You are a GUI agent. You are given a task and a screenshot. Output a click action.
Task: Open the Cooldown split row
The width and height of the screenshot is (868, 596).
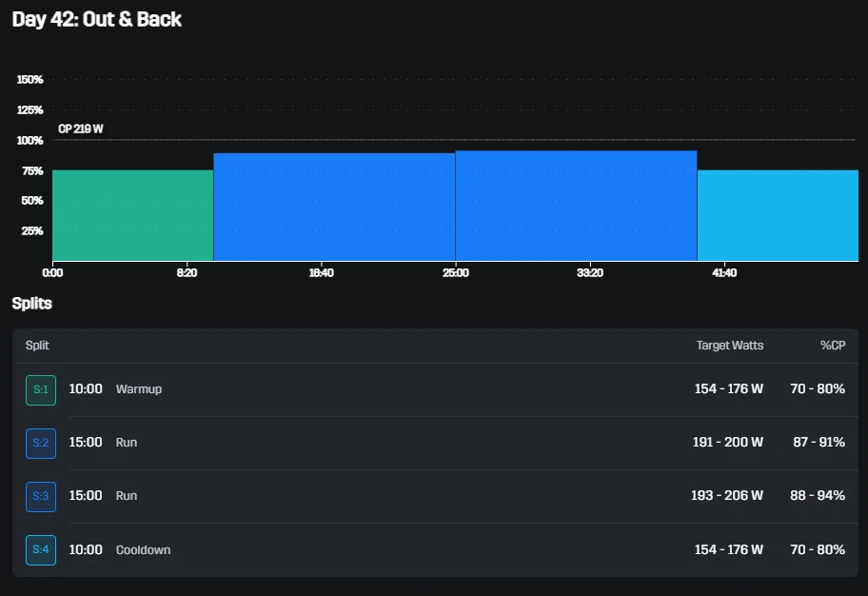435,550
